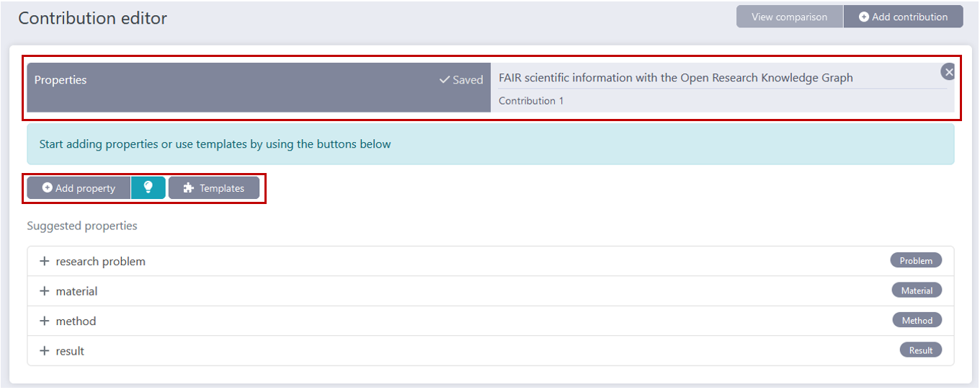The height and width of the screenshot is (390, 980).
Task: Expand the result suggested property row
Action: tap(71, 351)
